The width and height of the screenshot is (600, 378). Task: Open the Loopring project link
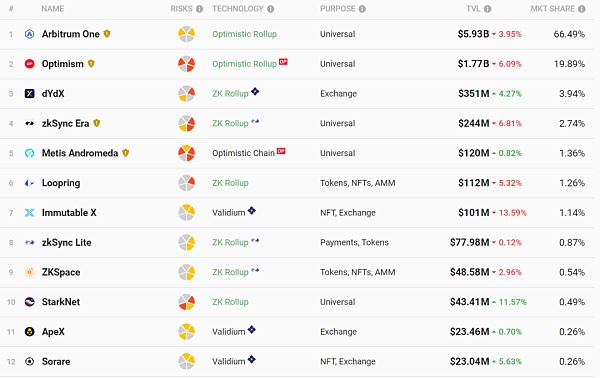61,183
